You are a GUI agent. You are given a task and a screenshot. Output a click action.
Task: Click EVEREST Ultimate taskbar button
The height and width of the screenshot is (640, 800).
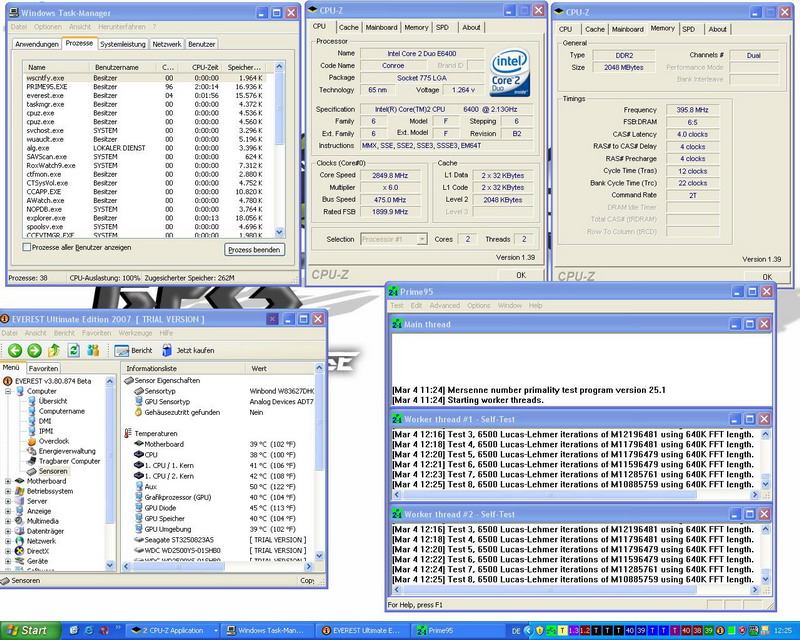click(361, 631)
